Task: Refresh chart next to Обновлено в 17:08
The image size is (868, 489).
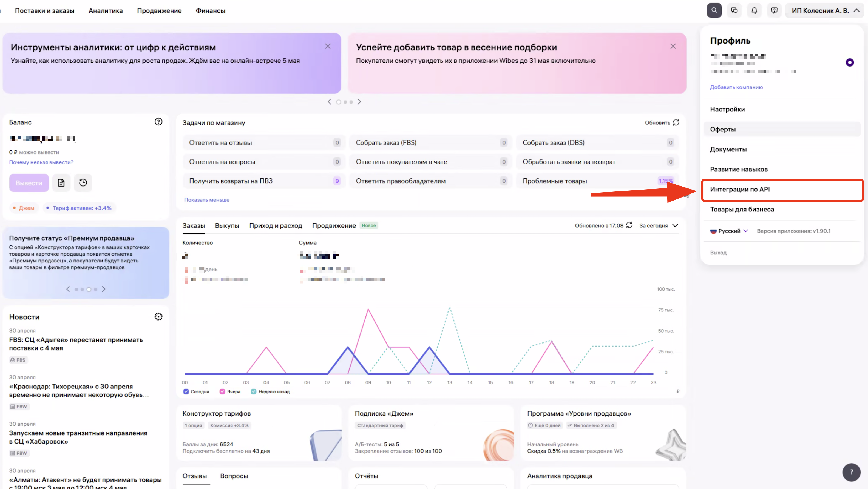Action: (x=629, y=225)
